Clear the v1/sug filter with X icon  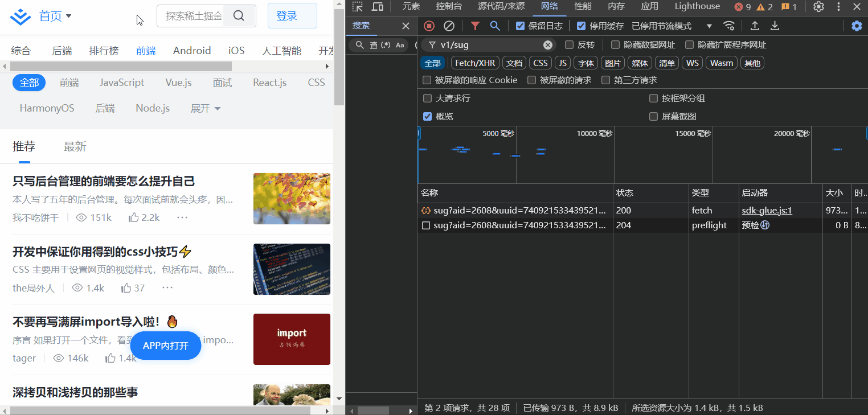click(x=548, y=45)
